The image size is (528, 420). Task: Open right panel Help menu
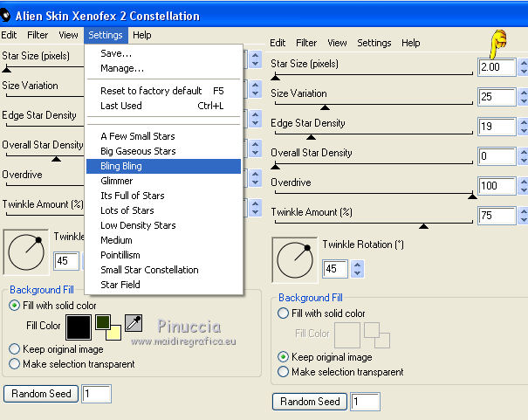[x=410, y=43]
